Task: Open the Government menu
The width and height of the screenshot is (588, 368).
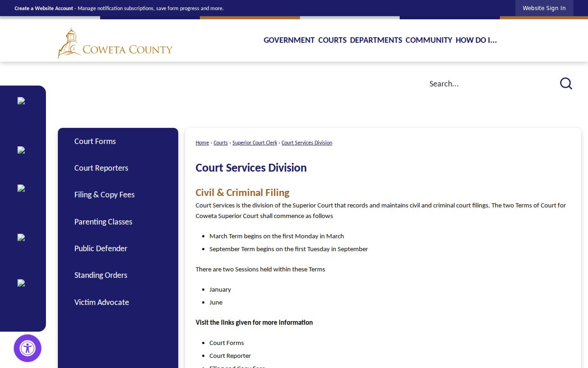Action: pyautogui.click(x=289, y=40)
